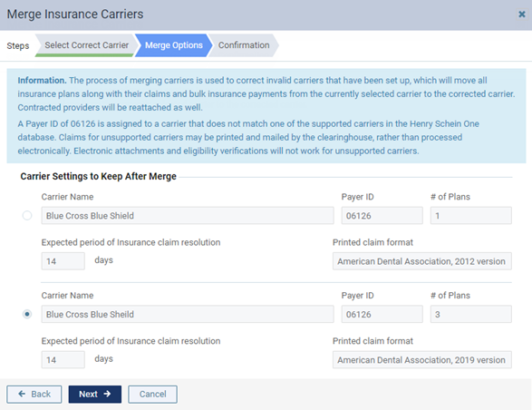Cancel the carrier merge
Viewport: 532px width, 410px height.
(152, 394)
